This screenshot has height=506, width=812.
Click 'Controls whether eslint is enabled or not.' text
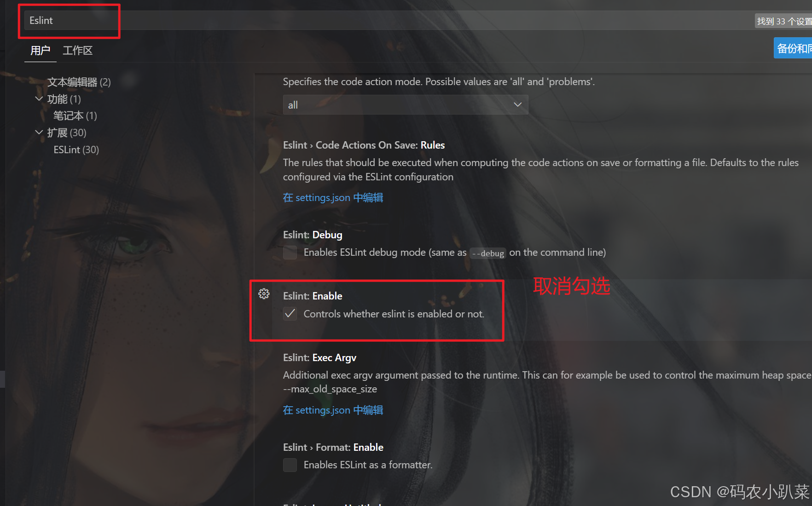pos(394,314)
